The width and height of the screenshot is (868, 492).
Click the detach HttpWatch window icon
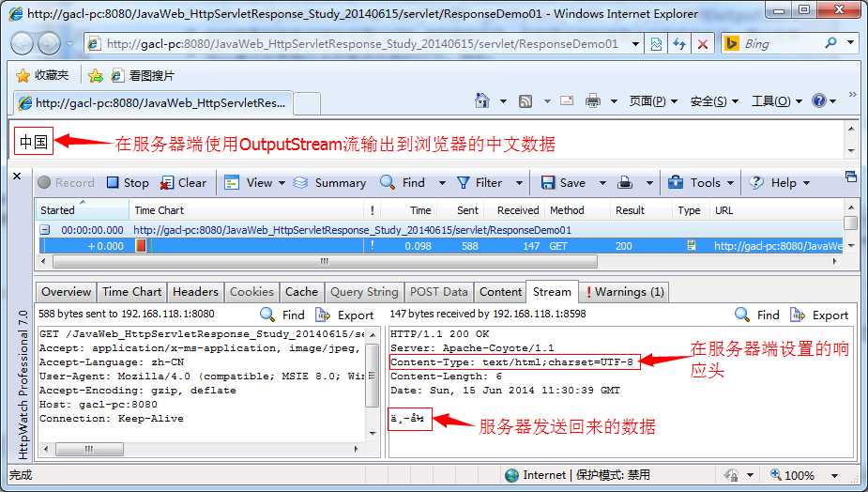(851, 177)
